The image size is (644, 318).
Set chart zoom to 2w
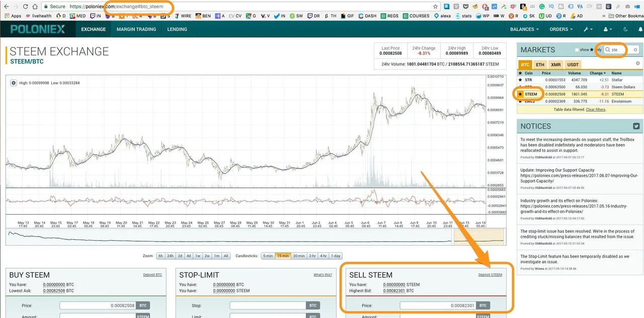coord(207,256)
